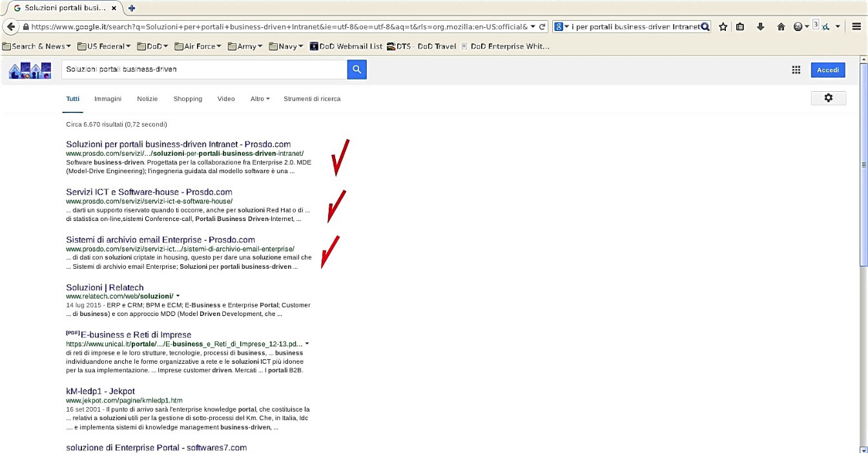Click the Google search query field
This screenshot has width=868, height=453.
204,70
